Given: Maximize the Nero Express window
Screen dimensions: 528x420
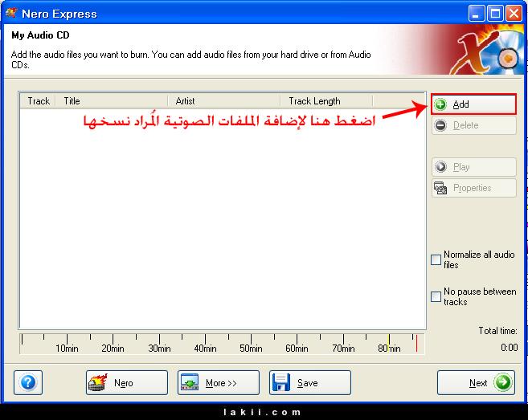Looking at the screenshot, I should click(x=495, y=14).
